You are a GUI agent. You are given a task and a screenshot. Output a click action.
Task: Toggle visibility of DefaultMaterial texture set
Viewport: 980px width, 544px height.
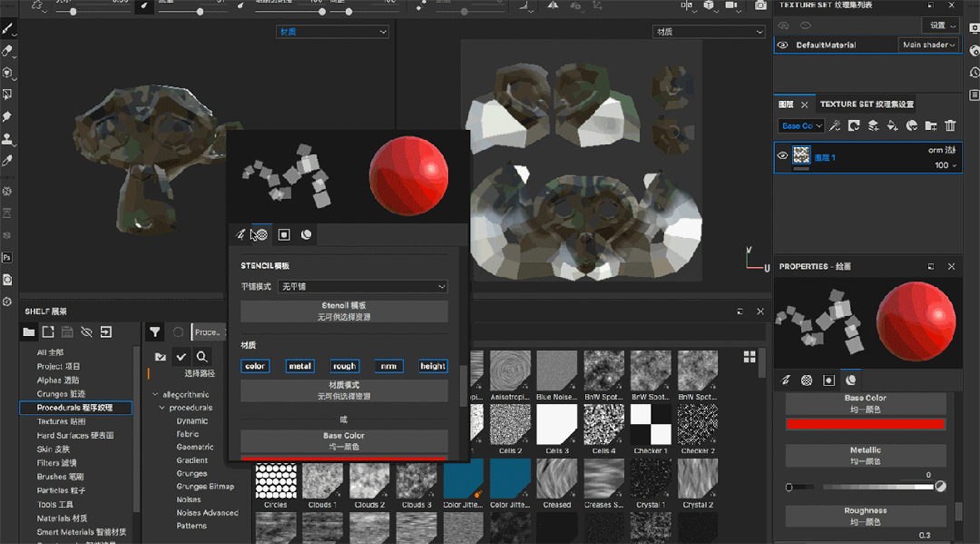click(x=782, y=45)
